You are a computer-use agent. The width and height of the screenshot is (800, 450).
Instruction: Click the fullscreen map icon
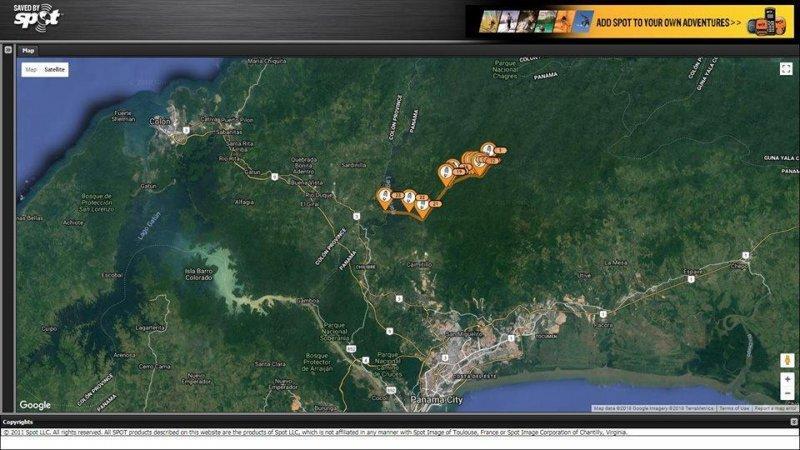[x=786, y=68]
